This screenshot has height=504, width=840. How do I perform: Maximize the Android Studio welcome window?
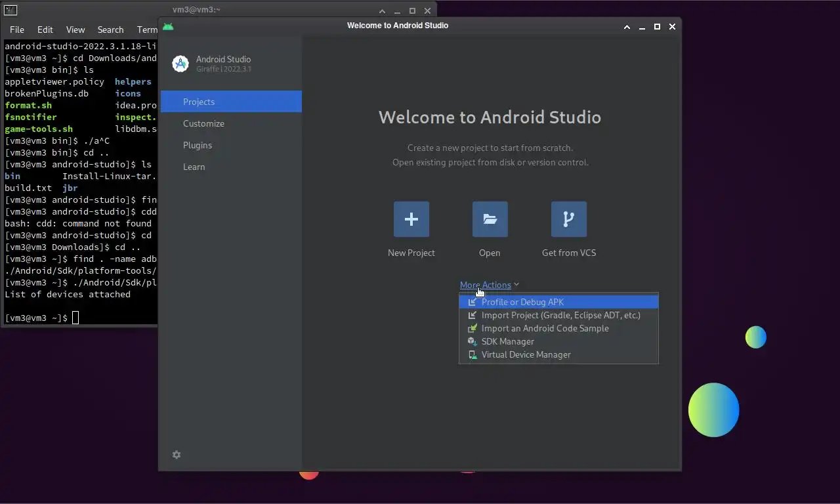(657, 27)
